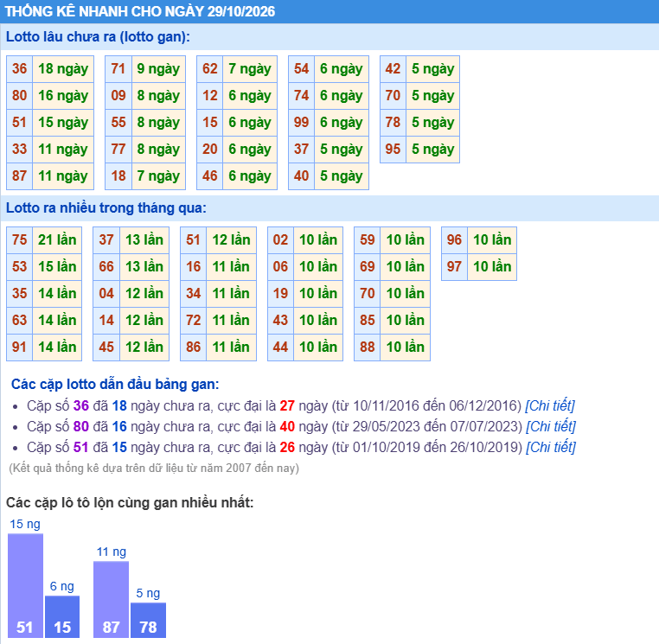The image size is (659, 644).
Task: Click the '18 ngày' cell
Action: [x=63, y=69]
